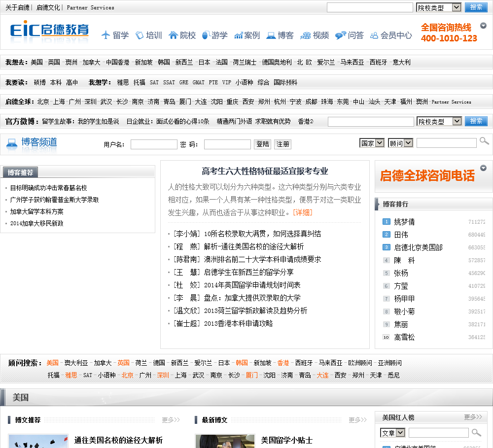Select 韩国 in 顾问搜索

pos(242,363)
